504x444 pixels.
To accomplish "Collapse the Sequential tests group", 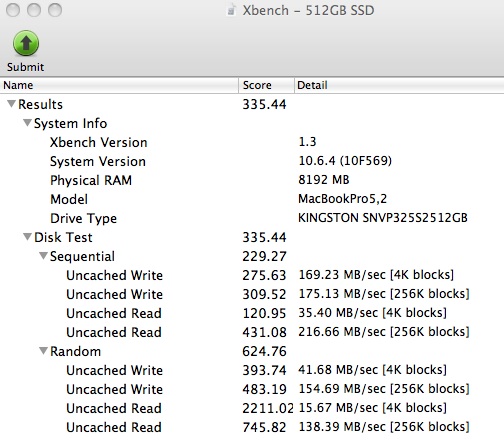I will (43, 256).
